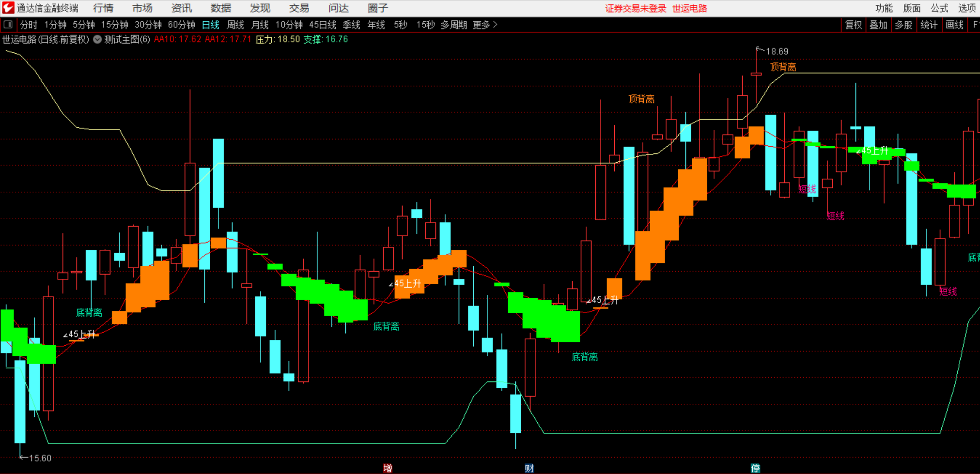Click the 证券交易未登录 login link
The height and width of the screenshot is (474, 980).
click(636, 9)
